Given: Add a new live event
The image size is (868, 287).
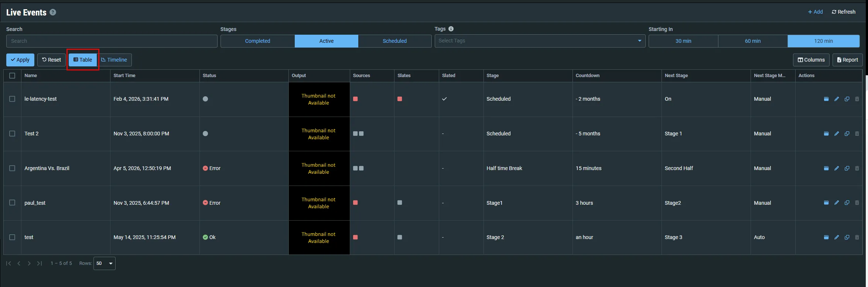Looking at the screenshot, I should (x=815, y=12).
